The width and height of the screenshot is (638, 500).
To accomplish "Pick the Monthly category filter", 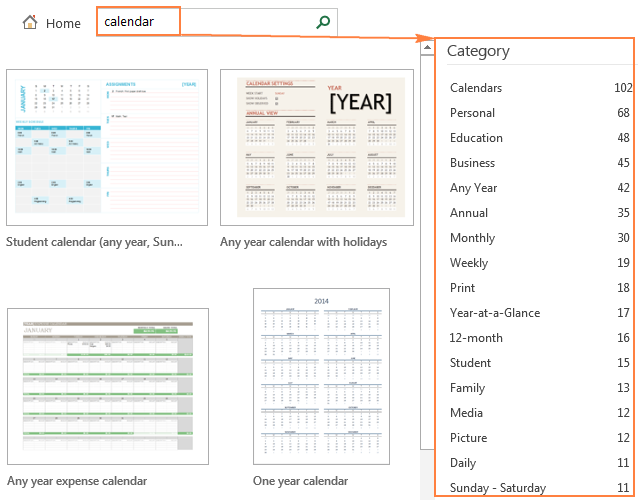I will point(472,238).
